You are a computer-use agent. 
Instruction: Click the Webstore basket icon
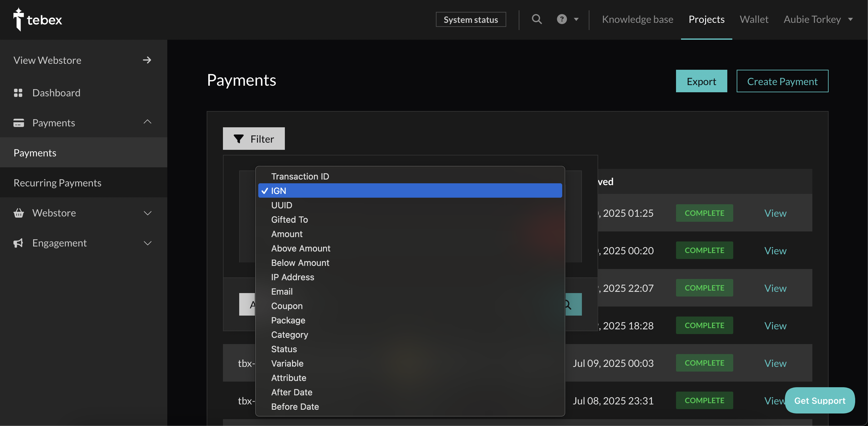tap(18, 213)
